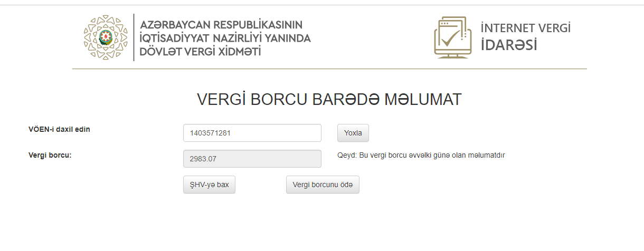Image resolution: width=644 pixels, height=251 pixels.
Task: Click the İQTİSADİYYAT NAZİRLİYİ YANINDA header line
Action: [225, 38]
